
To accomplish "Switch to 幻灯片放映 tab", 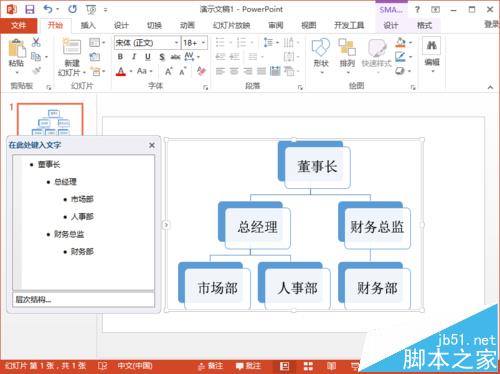I will pos(231,25).
